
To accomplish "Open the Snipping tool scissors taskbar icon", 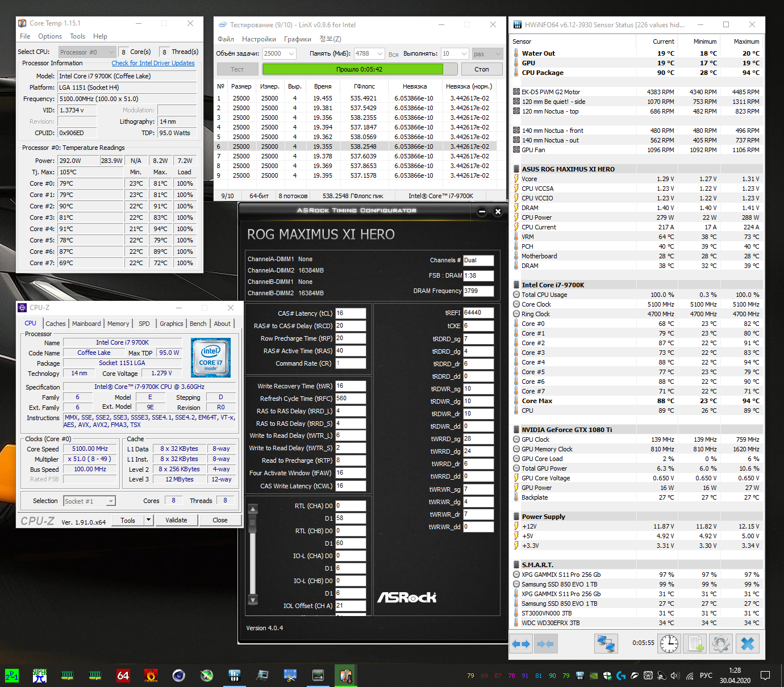I will (290, 676).
